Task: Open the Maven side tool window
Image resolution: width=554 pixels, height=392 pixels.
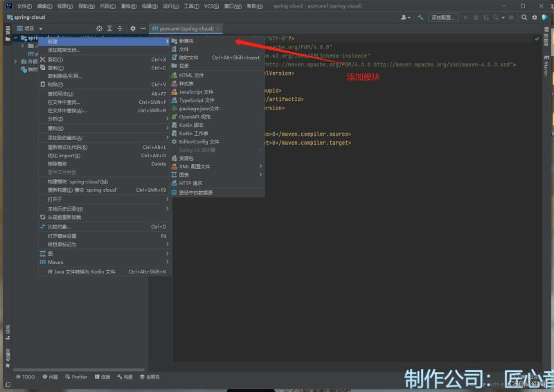Action: tap(546, 67)
